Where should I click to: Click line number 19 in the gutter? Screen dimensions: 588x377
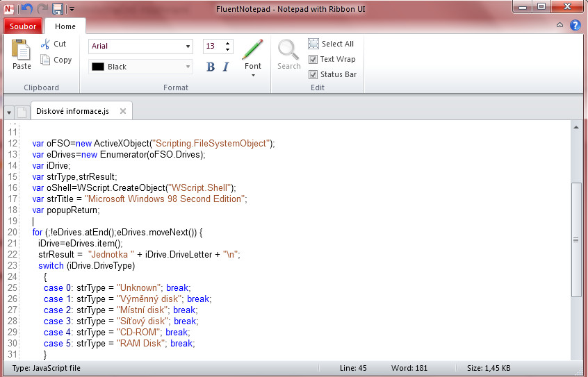13,221
